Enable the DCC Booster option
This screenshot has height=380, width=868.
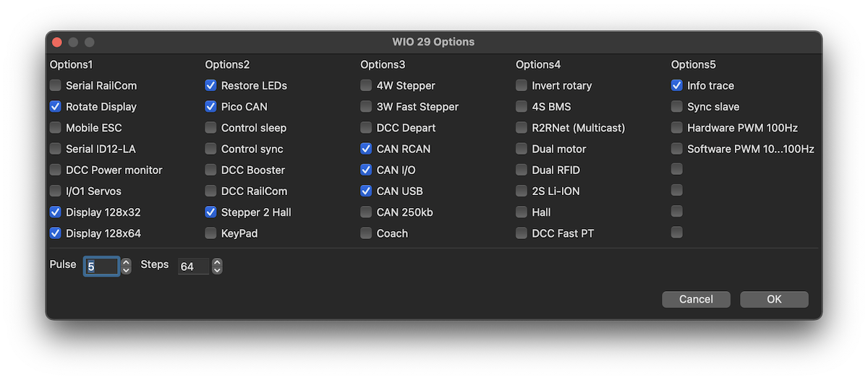(210, 170)
